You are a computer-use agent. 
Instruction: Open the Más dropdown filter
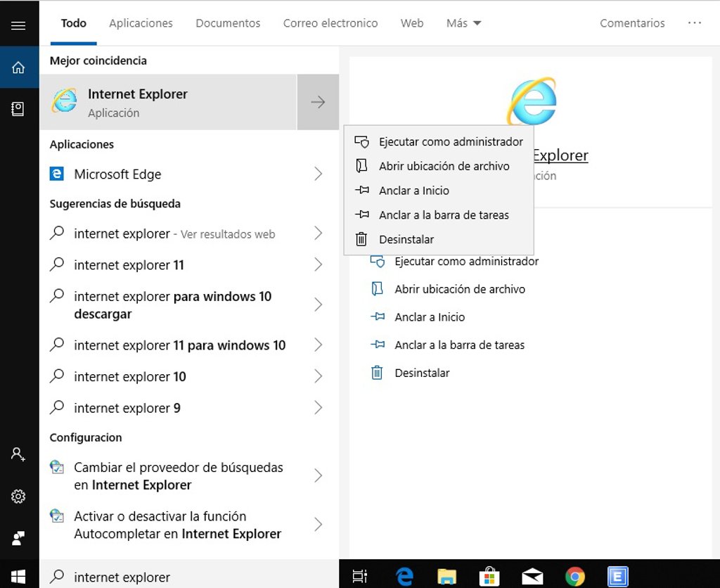tap(463, 23)
